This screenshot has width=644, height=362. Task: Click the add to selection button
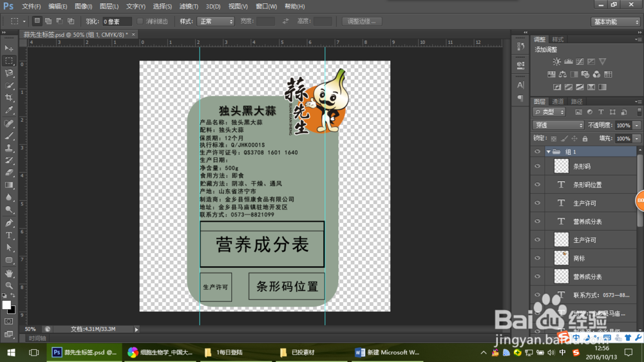(x=48, y=21)
